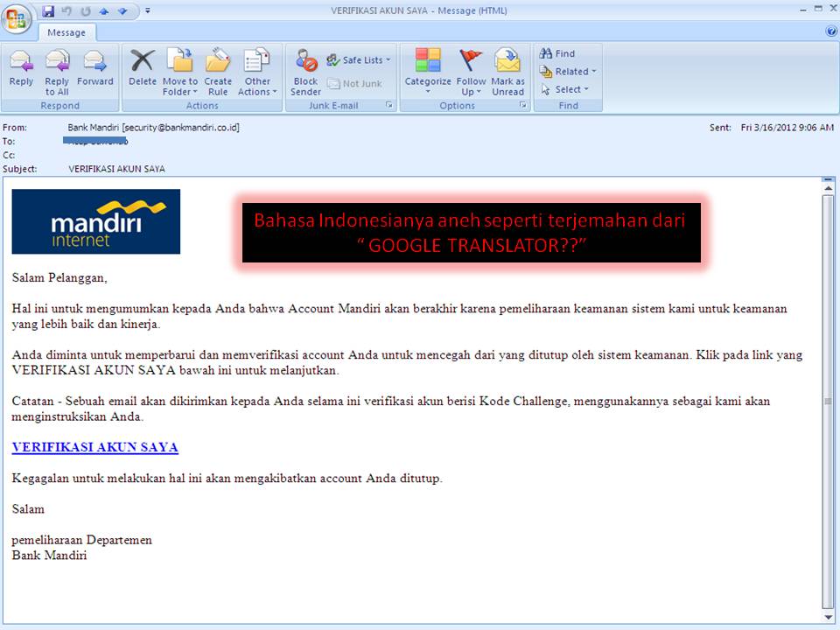Expand the Select menu
Screen dimensions: 840x630
(x=564, y=89)
